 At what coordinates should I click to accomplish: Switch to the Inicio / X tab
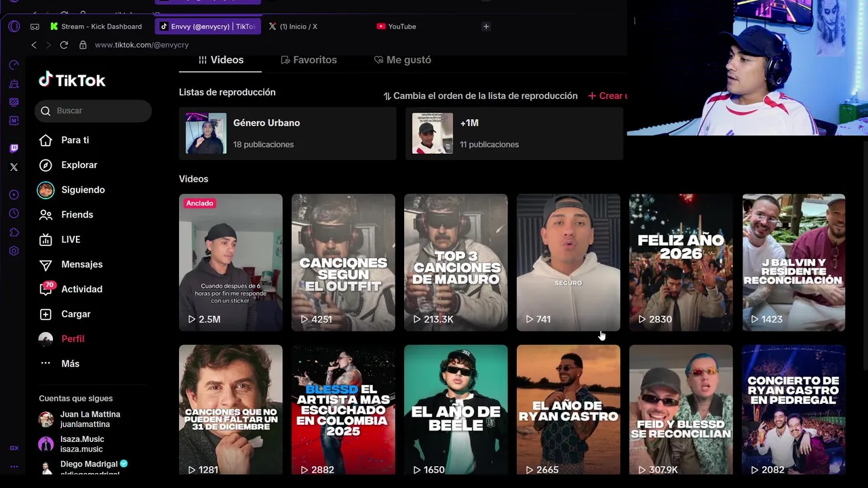point(293,26)
